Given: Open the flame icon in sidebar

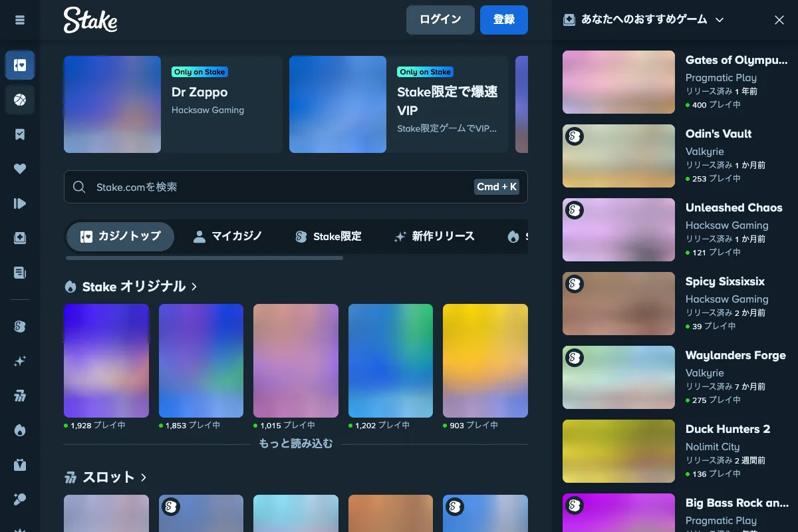Looking at the screenshot, I should (20, 430).
